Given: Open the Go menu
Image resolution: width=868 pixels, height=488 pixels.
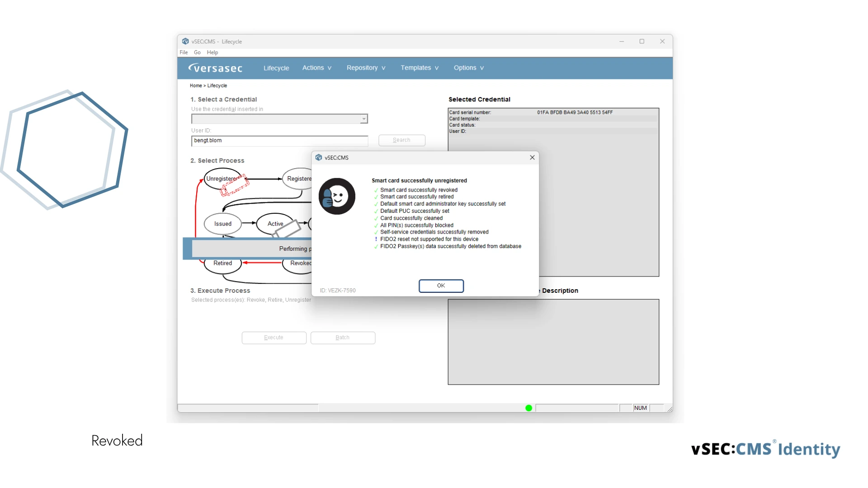Looking at the screenshot, I should click(197, 52).
